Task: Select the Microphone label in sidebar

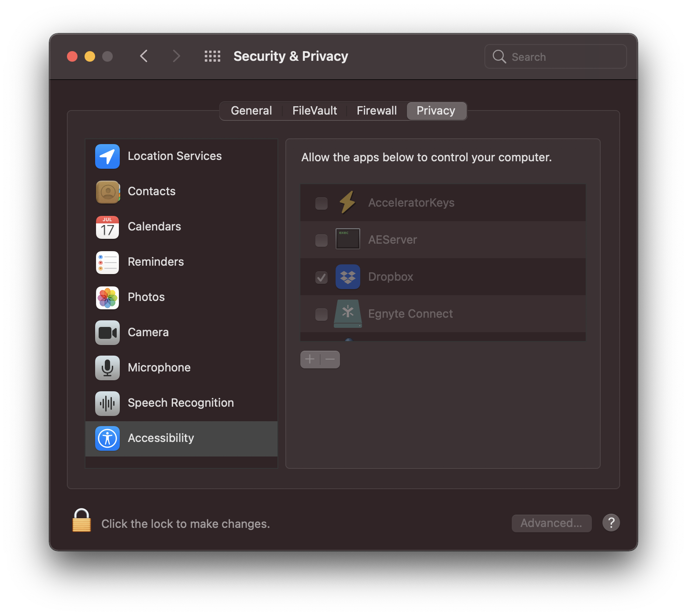Action: click(159, 367)
